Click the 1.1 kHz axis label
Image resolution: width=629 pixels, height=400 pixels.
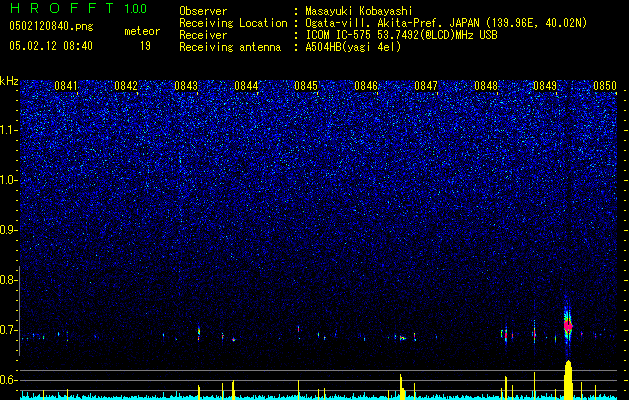tap(9, 130)
